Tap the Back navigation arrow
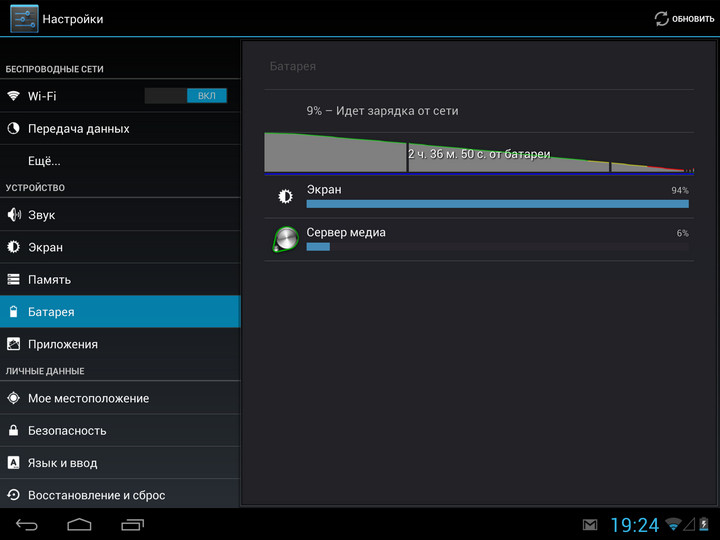The height and width of the screenshot is (540, 720). (x=27, y=524)
